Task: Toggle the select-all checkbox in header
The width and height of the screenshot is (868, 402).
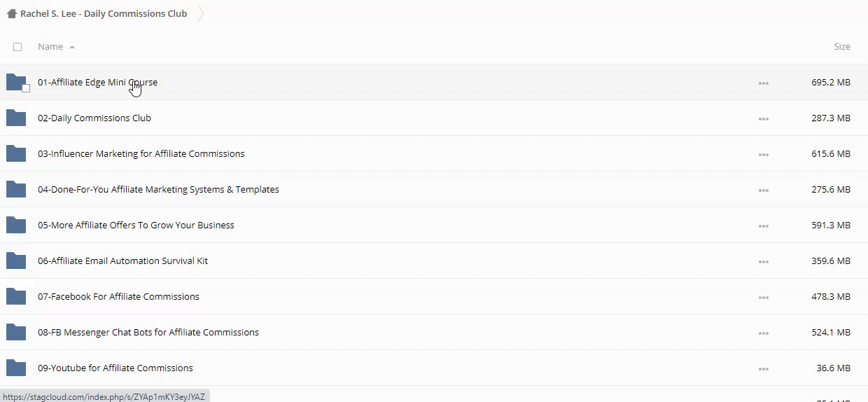Action: (x=17, y=47)
